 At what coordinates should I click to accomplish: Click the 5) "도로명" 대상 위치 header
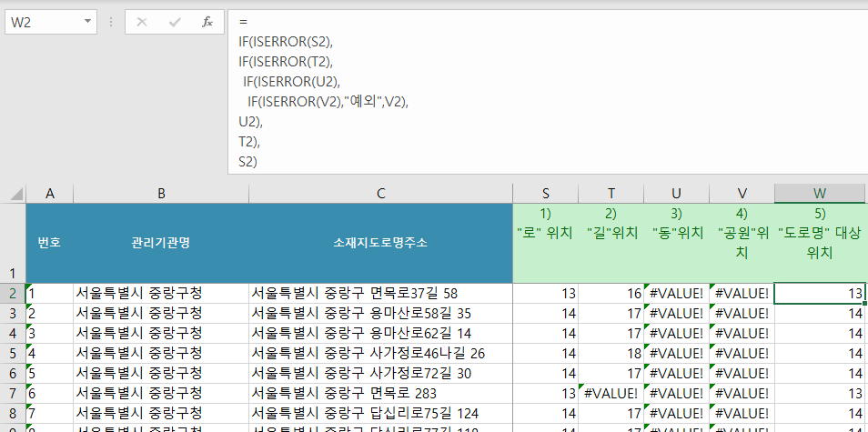tap(820, 244)
